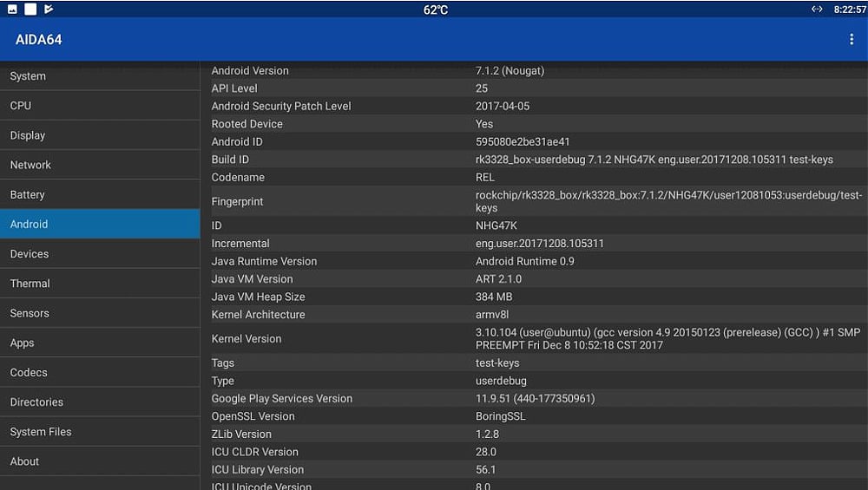
Task: View Battery details
Action: pos(100,195)
